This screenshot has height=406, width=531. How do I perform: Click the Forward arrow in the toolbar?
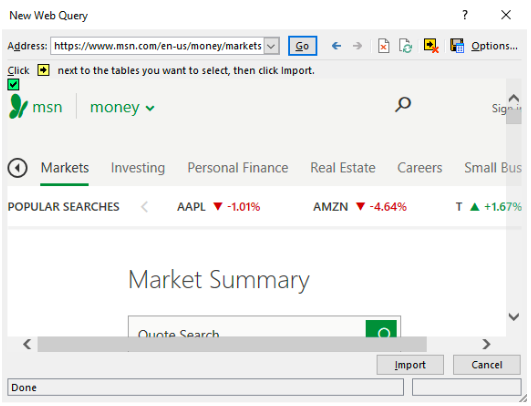pyautogui.click(x=357, y=46)
